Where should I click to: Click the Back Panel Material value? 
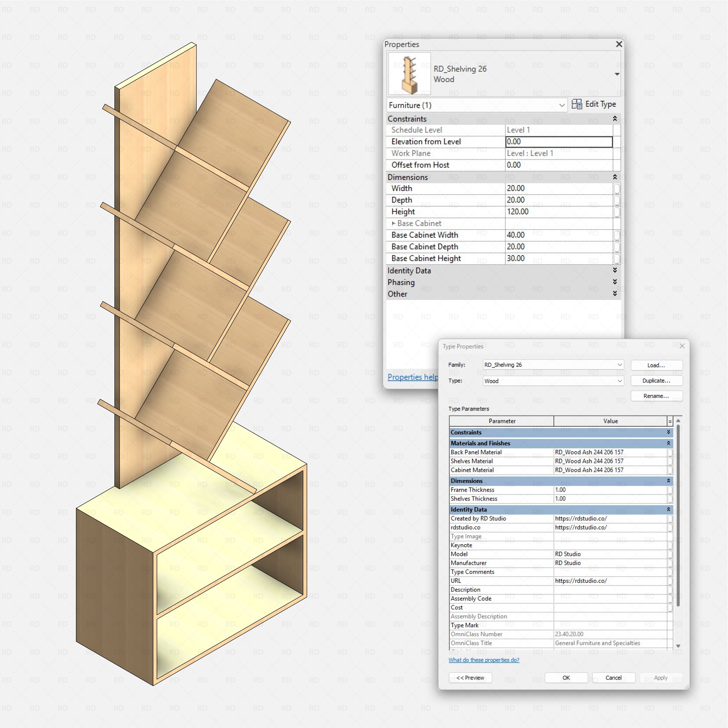[x=610, y=452]
